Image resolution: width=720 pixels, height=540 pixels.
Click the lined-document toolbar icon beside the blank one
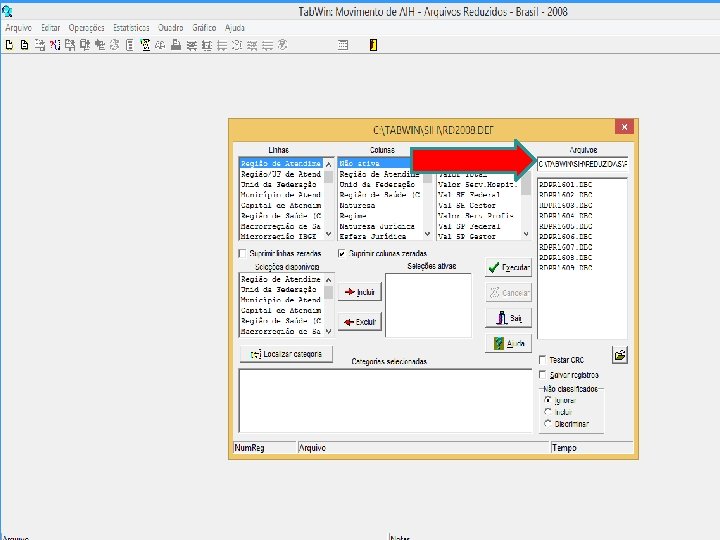tap(24, 45)
